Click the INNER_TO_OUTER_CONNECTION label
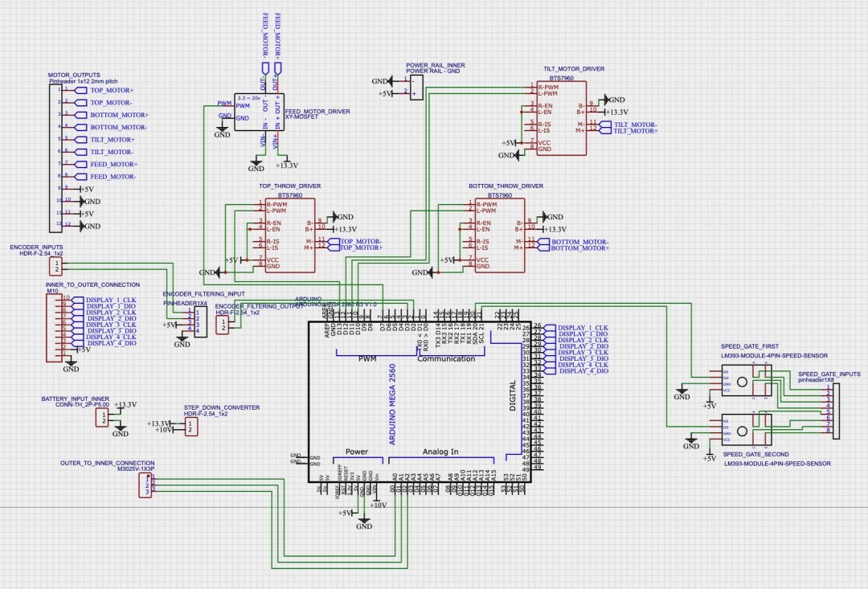868x589 pixels. point(92,284)
